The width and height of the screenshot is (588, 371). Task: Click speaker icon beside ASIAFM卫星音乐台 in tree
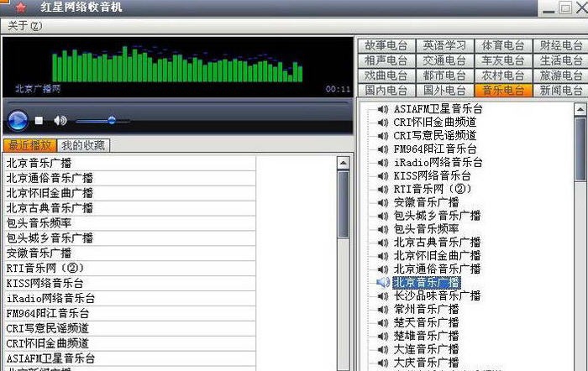pyautogui.click(x=382, y=109)
